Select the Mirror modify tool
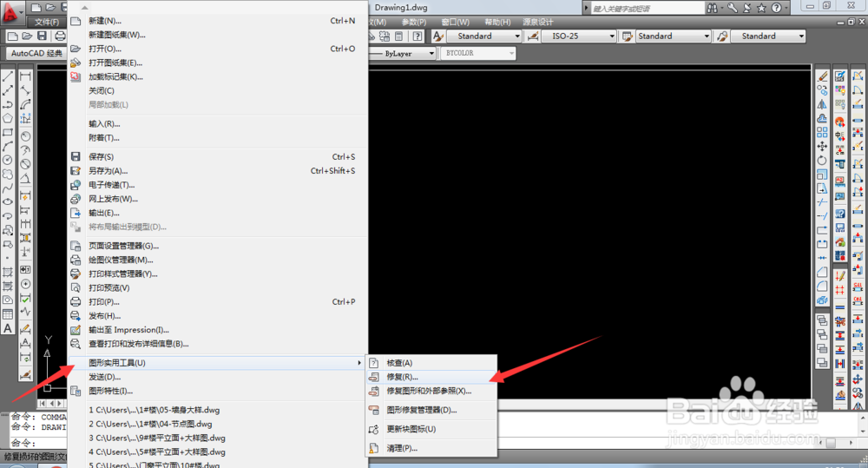 (x=822, y=104)
